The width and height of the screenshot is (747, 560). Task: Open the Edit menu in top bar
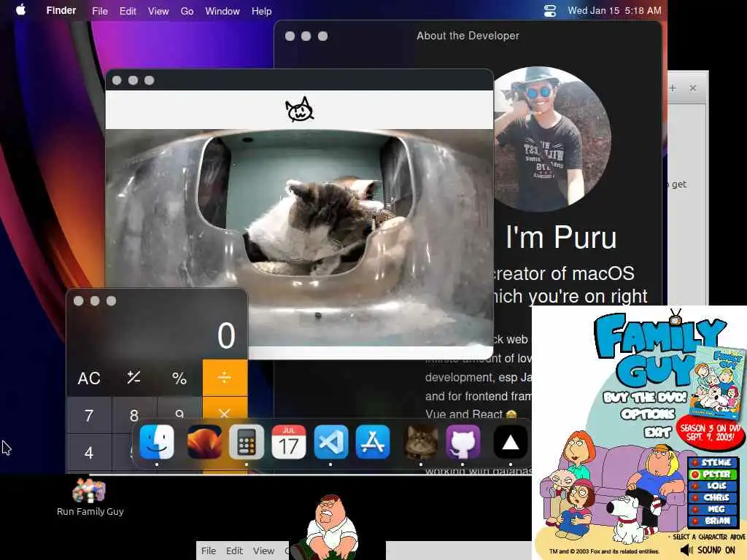tap(128, 11)
